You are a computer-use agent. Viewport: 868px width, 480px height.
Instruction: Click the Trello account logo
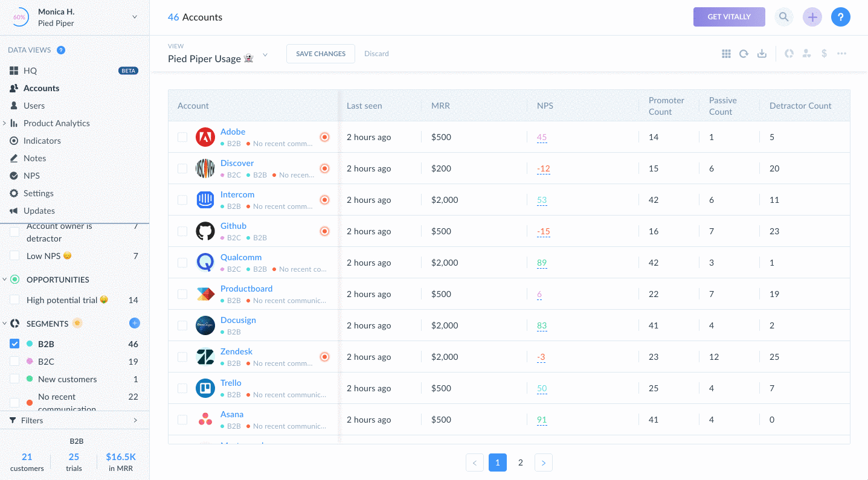pyautogui.click(x=205, y=388)
